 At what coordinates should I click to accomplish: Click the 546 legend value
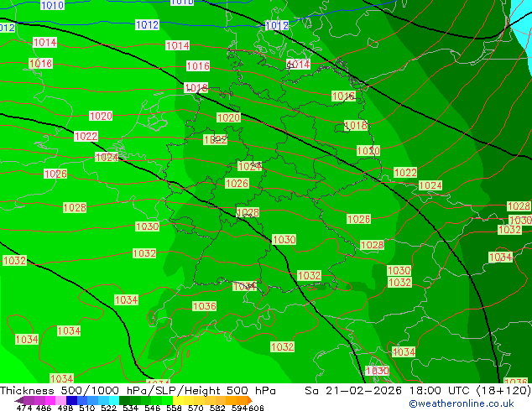(152, 408)
